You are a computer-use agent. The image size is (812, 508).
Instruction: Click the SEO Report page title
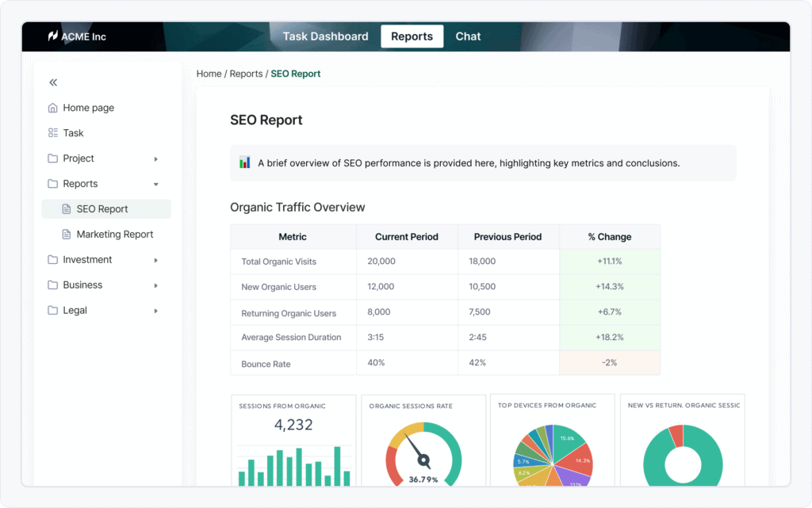[266, 120]
